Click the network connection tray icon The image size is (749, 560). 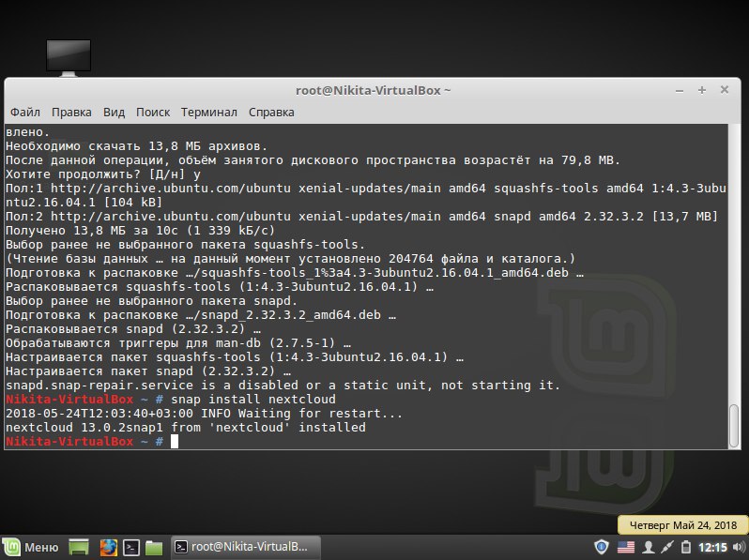click(666, 547)
